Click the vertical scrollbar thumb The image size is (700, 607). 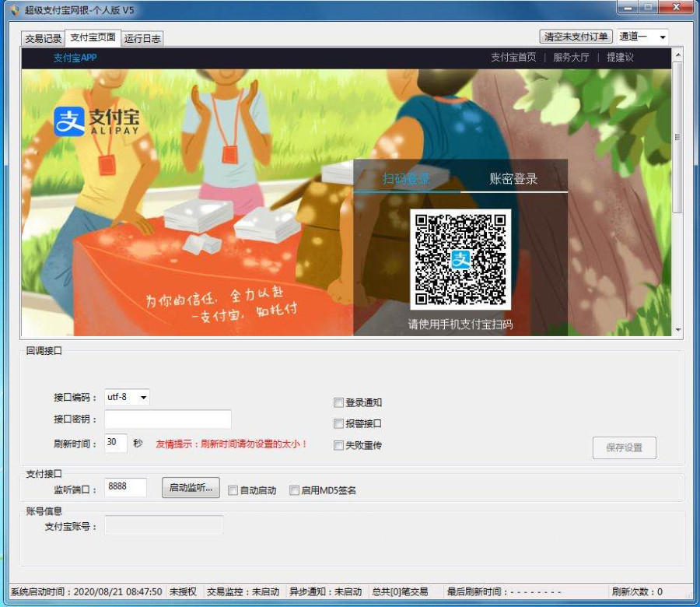tap(677, 138)
